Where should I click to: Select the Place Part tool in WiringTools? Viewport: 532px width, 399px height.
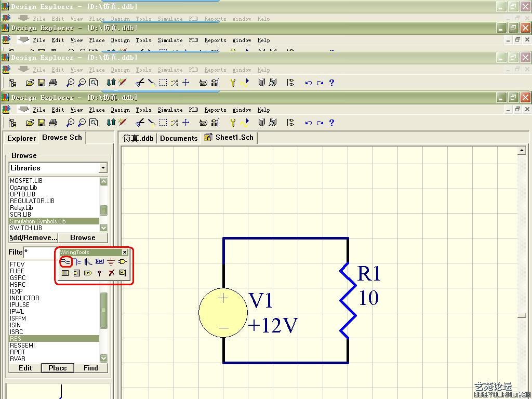(122, 262)
